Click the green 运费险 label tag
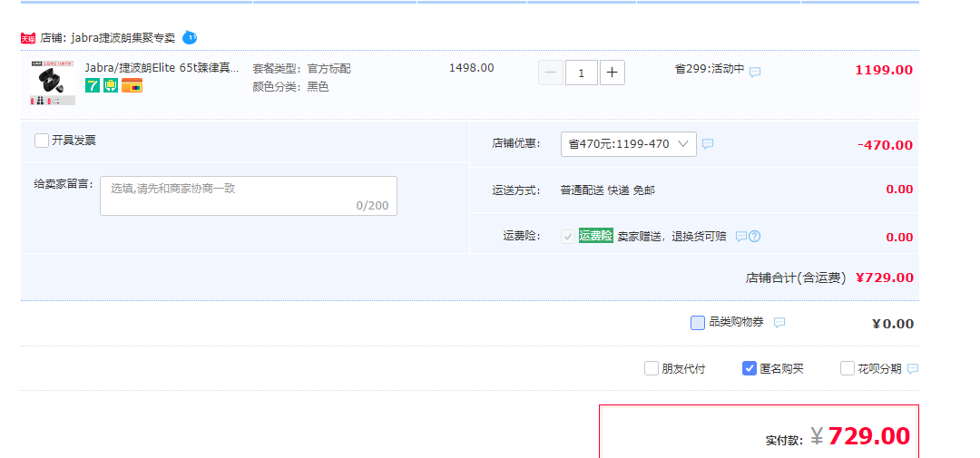 coord(595,236)
